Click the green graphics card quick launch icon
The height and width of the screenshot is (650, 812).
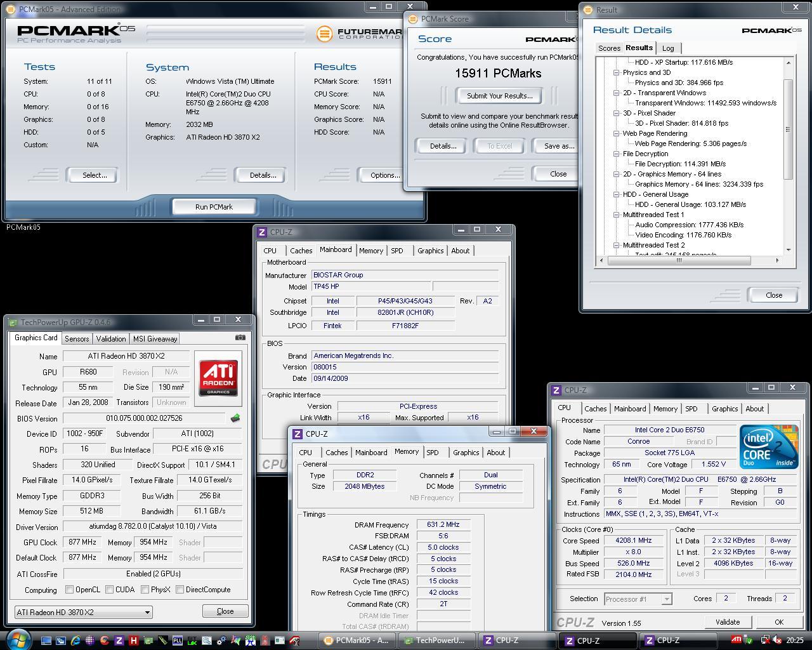point(148,640)
